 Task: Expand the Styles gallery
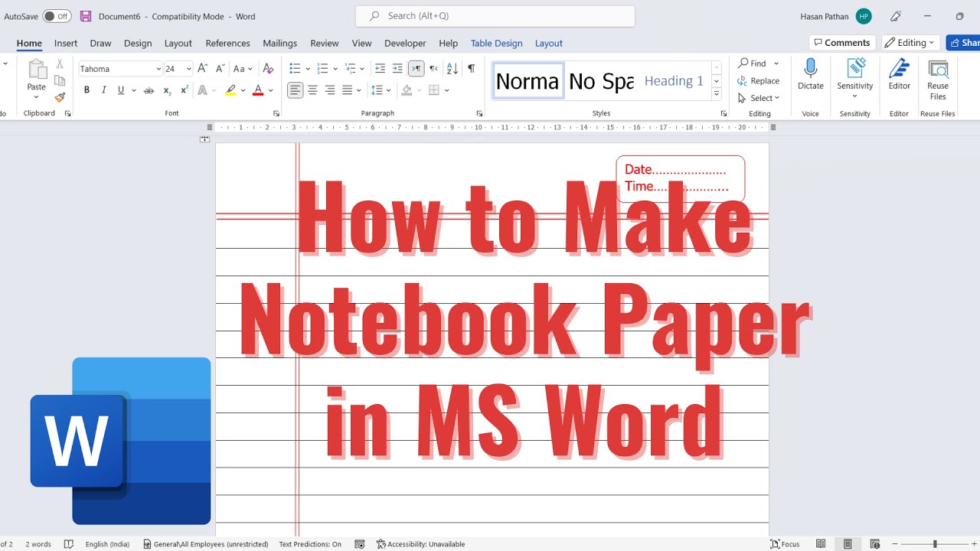click(717, 94)
